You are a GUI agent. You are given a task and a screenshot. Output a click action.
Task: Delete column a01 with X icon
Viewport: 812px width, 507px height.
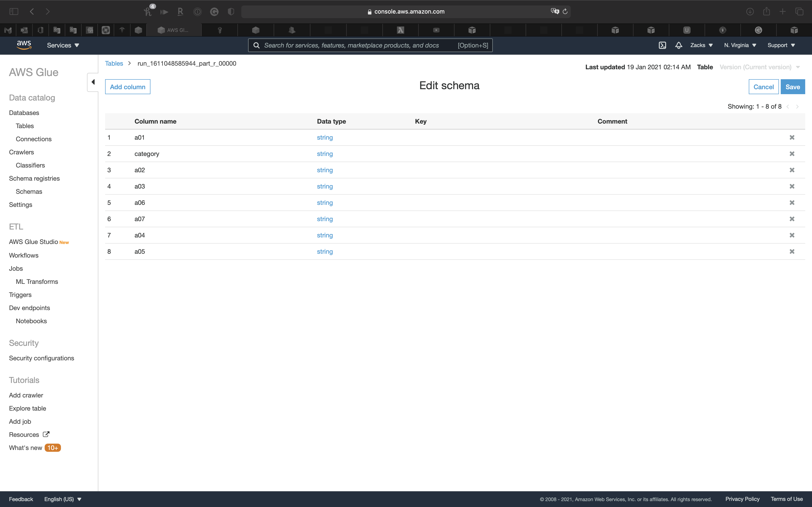click(x=792, y=137)
